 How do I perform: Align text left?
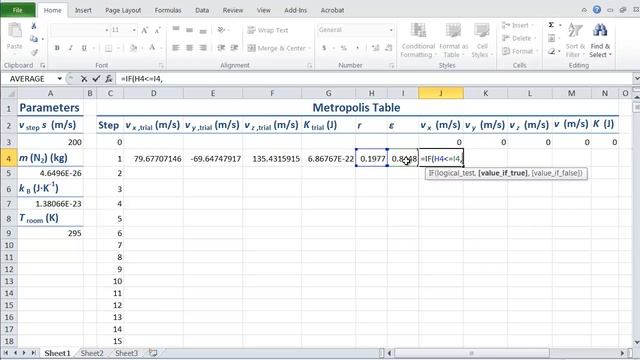tap(176, 48)
